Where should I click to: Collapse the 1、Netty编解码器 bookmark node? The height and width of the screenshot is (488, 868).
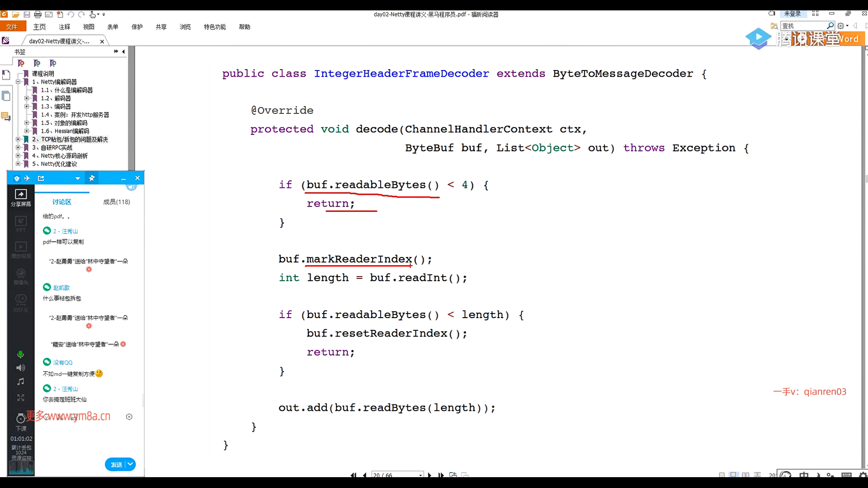click(x=18, y=82)
